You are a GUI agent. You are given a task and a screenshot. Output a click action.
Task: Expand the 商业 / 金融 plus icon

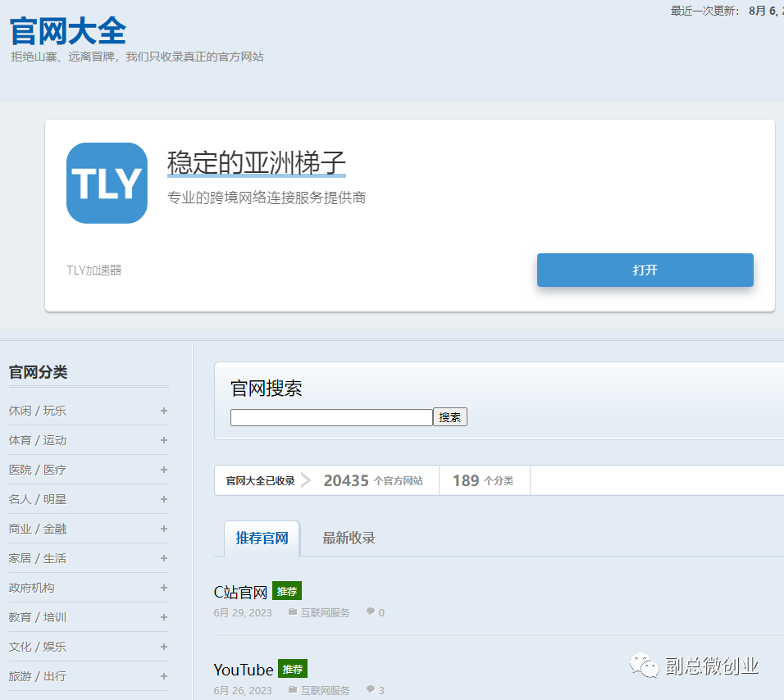(x=163, y=529)
